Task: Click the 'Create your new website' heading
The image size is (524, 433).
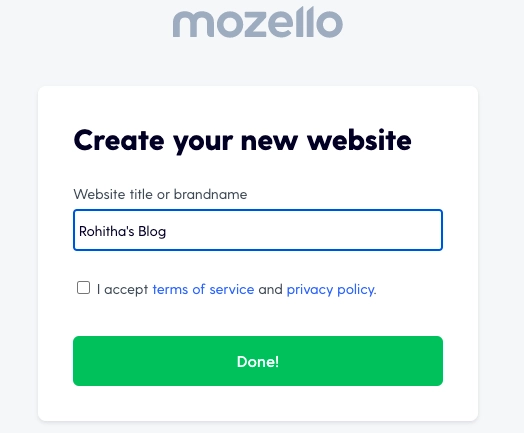Action: [243, 141]
